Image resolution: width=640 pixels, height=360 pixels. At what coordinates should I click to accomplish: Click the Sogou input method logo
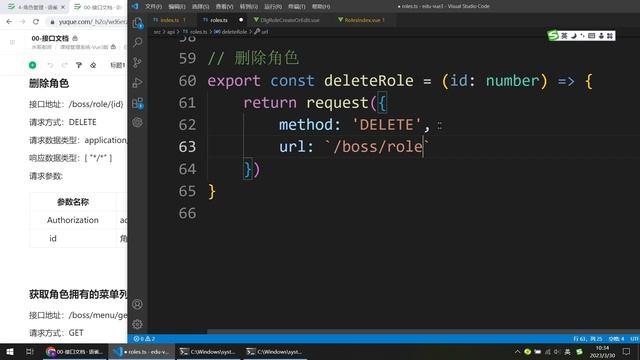click(553, 36)
